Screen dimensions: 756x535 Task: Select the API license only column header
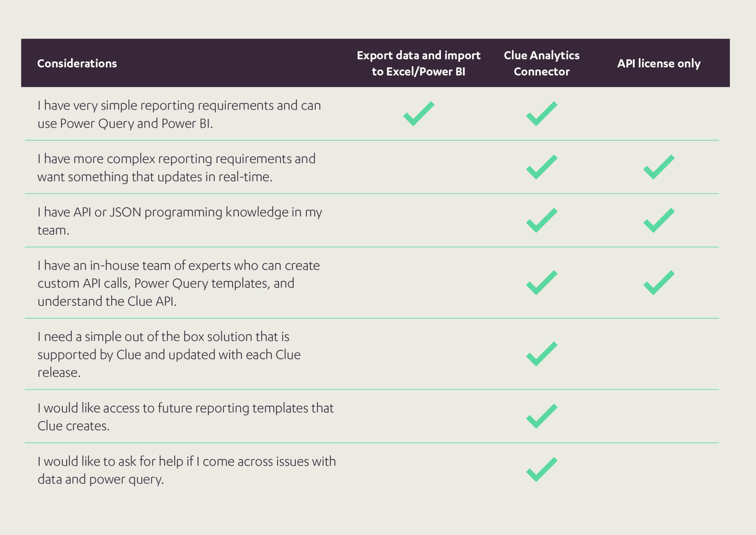[659, 64]
